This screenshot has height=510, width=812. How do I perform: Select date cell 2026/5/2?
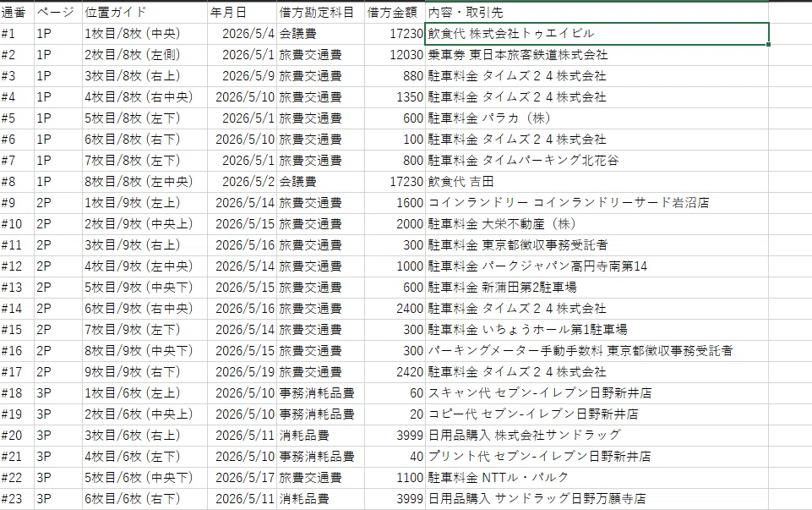click(242, 182)
